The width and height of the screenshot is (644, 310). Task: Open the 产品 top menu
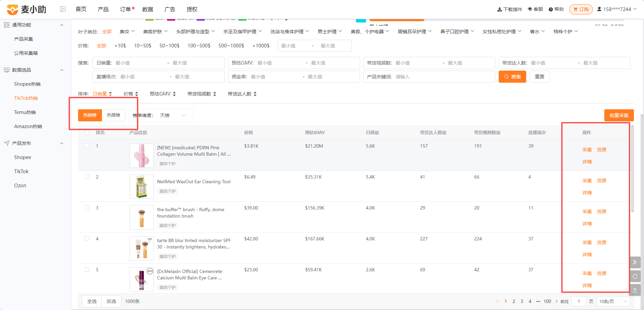(103, 9)
